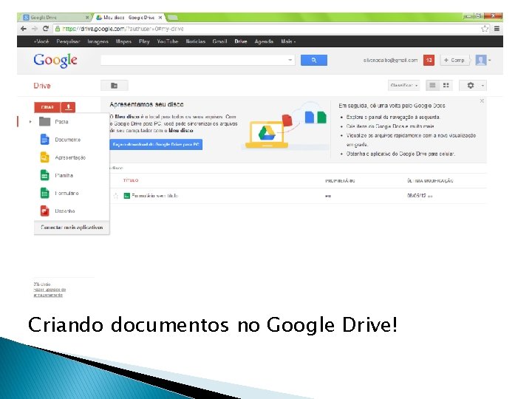The width and height of the screenshot is (532, 399).
Task: Sort by the TÍTULO column header
Action: (x=131, y=180)
